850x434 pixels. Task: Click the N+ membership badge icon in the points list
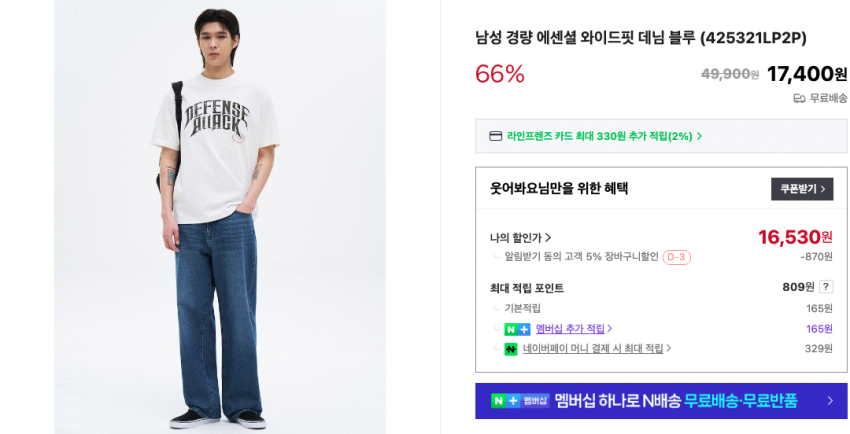point(517,329)
